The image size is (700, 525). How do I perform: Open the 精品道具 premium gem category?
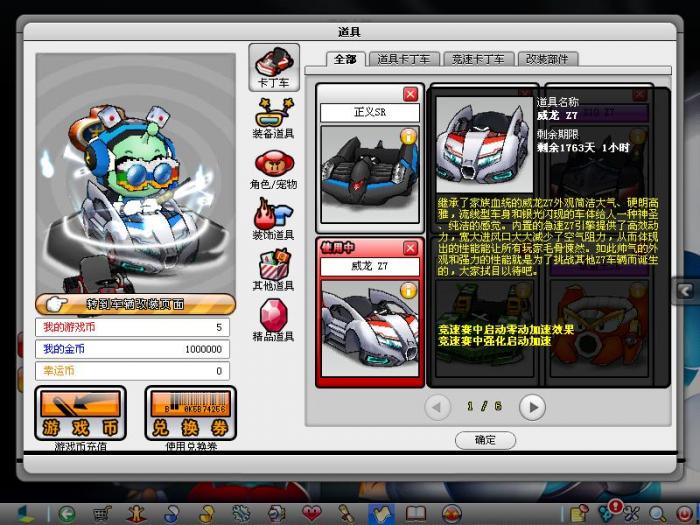coord(274,321)
